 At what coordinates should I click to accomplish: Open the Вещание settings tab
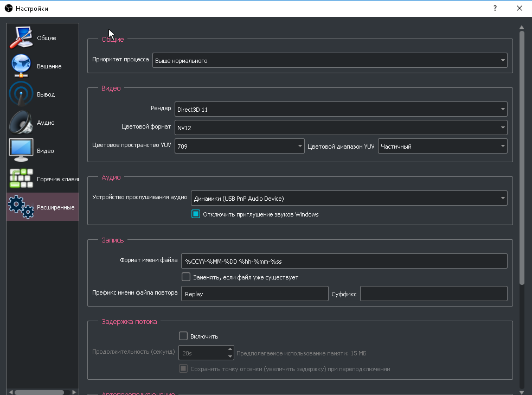[x=42, y=66]
